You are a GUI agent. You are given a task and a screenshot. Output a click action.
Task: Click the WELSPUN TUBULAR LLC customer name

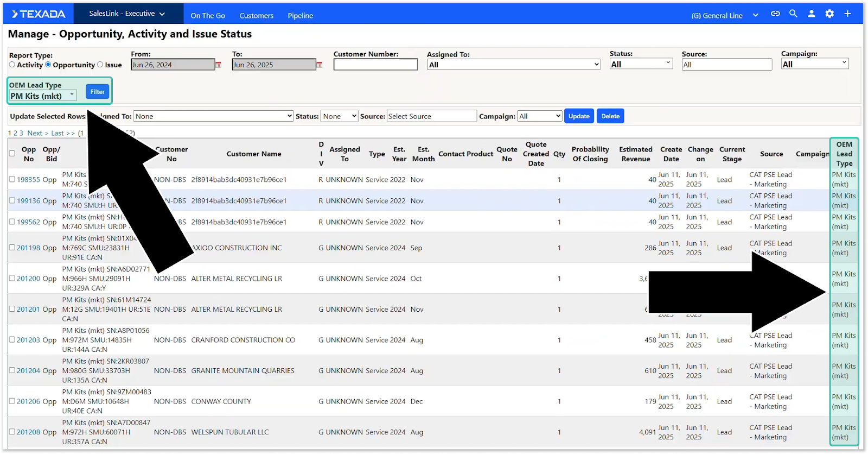pos(230,432)
